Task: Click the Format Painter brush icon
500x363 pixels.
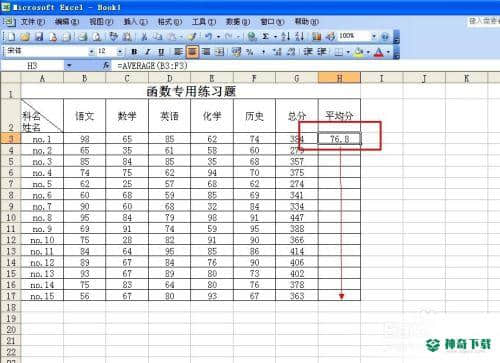Action: pos(192,37)
